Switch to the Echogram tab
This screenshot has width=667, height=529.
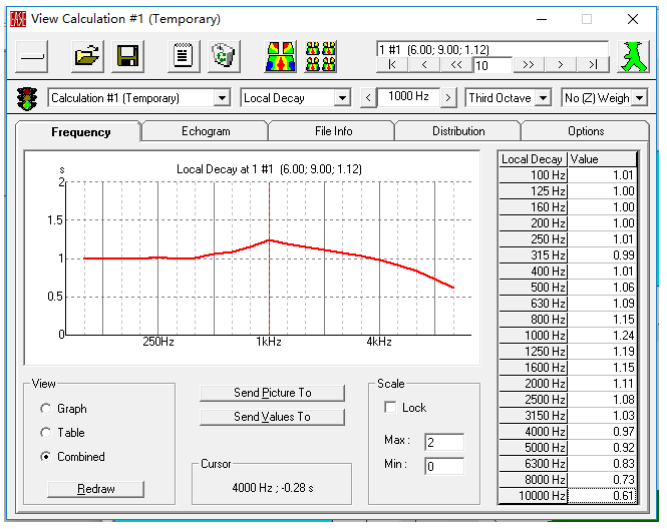pyautogui.click(x=205, y=131)
